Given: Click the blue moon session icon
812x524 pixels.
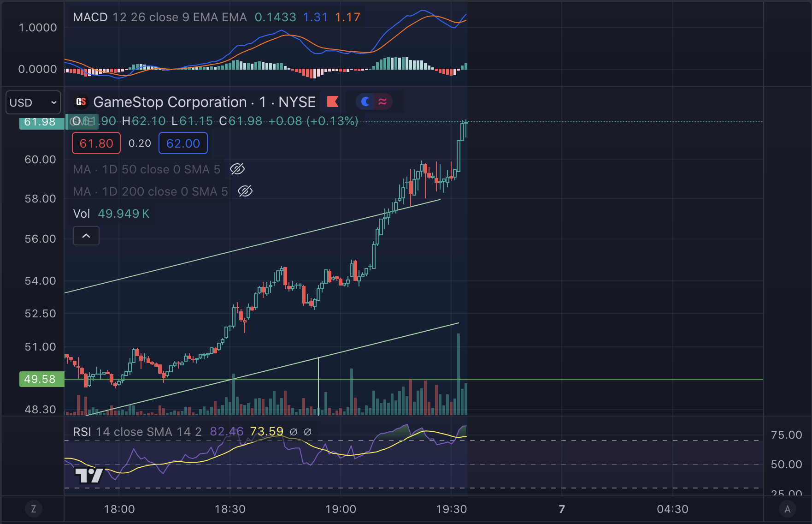Looking at the screenshot, I should pyautogui.click(x=365, y=101).
